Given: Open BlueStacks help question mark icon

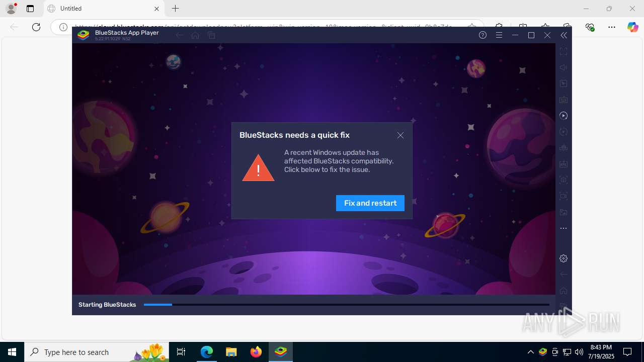Looking at the screenshot, I should (x=483, y=35).
